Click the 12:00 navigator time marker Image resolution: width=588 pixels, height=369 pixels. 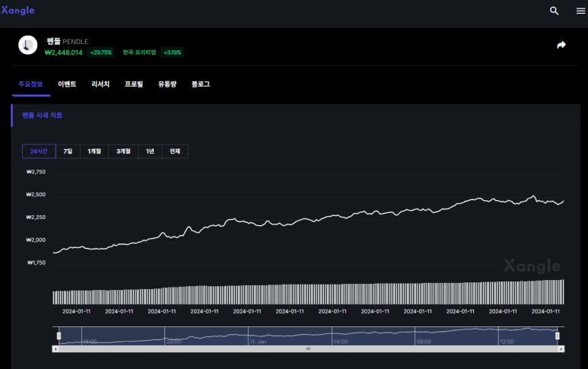tap(507, 342)
